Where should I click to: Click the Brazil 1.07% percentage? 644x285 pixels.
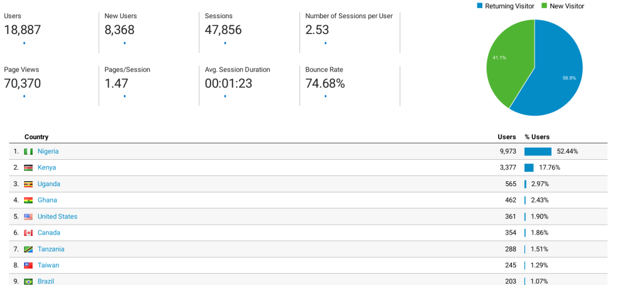coord(540,282)
